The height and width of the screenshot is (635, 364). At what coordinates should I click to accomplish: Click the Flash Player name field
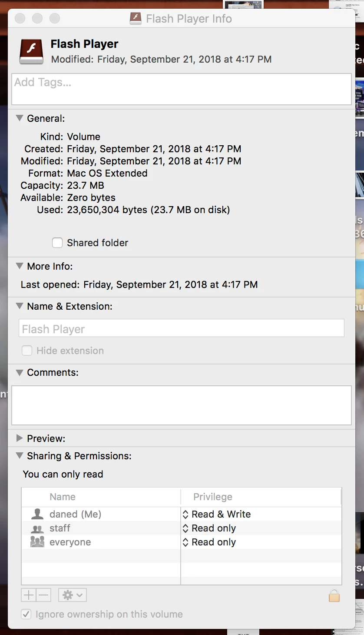pyautogui.click(x=182, y=328)
